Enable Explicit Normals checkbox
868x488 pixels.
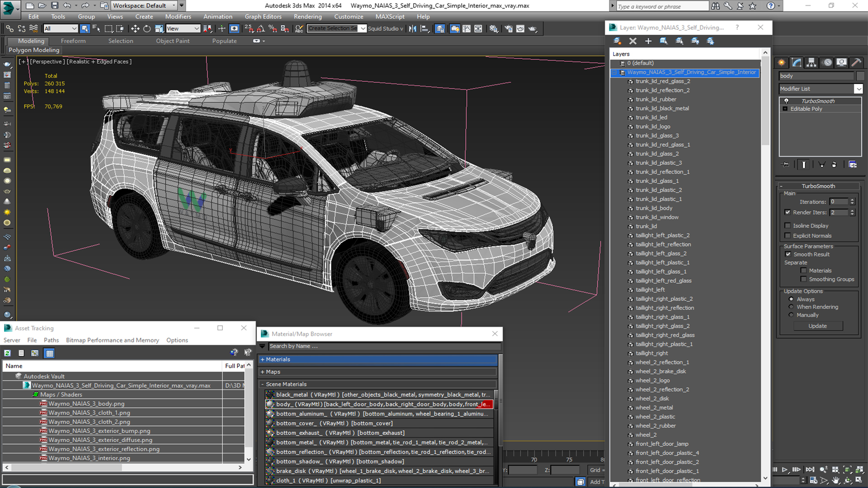788,235
